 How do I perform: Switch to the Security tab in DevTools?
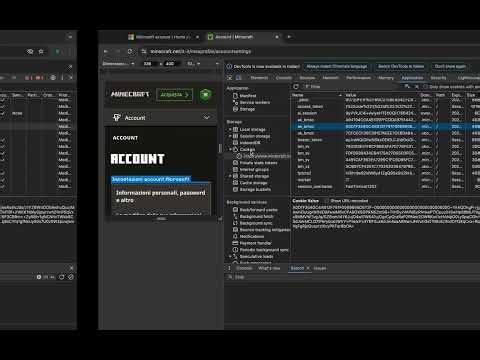coord(438,78)
